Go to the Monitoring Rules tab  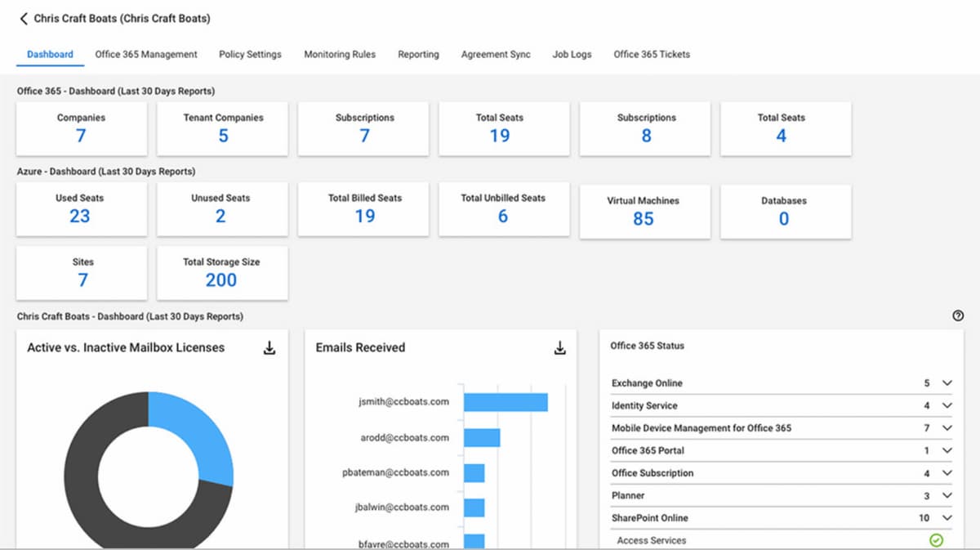(340, 55)
